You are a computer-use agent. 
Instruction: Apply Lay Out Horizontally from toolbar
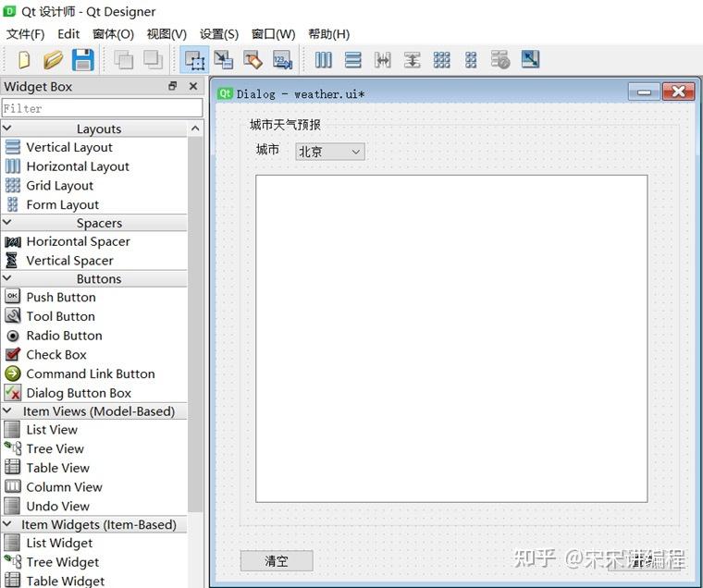[323, 59]
